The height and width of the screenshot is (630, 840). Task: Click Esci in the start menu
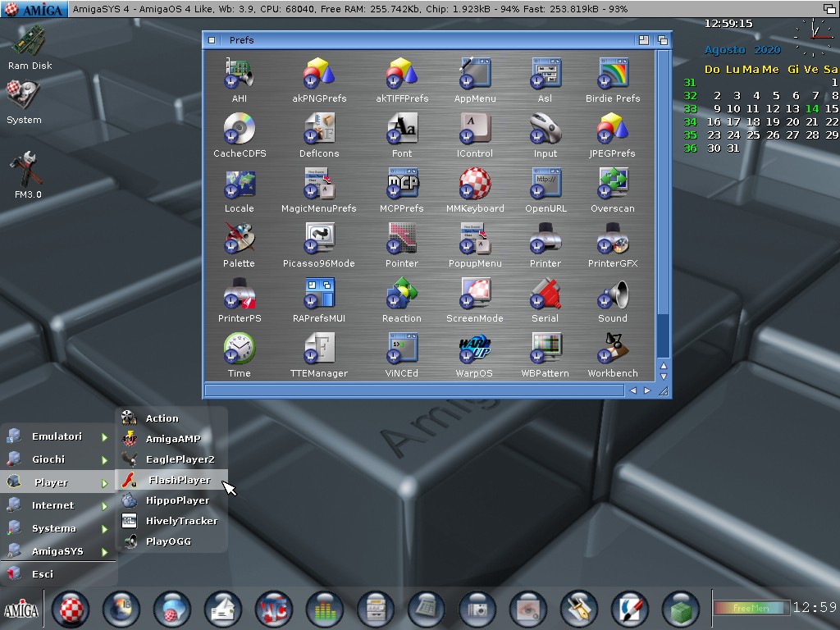pyautogui.click(x=43, y=574)
